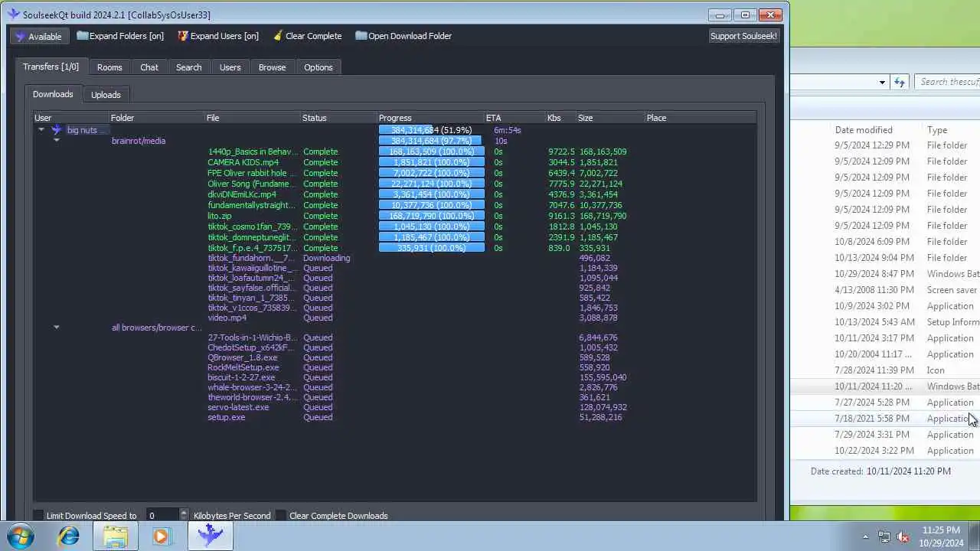Toggle the Clear Complete Downloads checkbox
The image size is (980, 551).
point(280,516)
